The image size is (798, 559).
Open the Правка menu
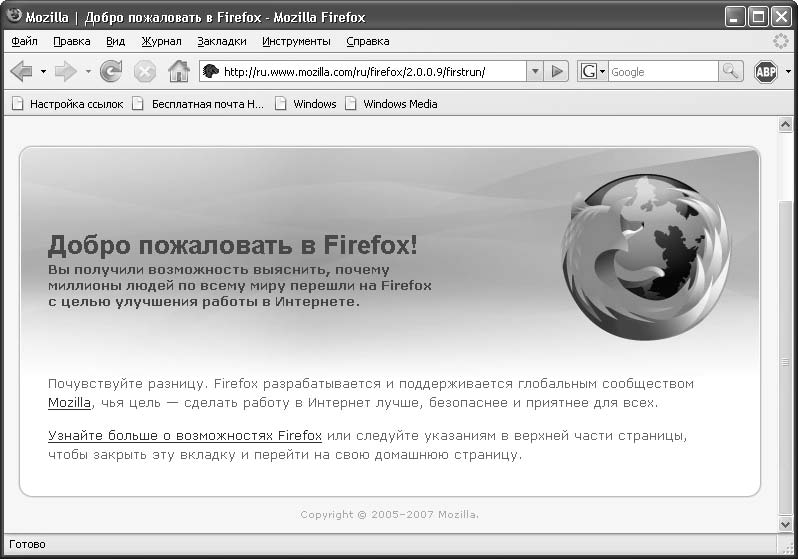72,41
